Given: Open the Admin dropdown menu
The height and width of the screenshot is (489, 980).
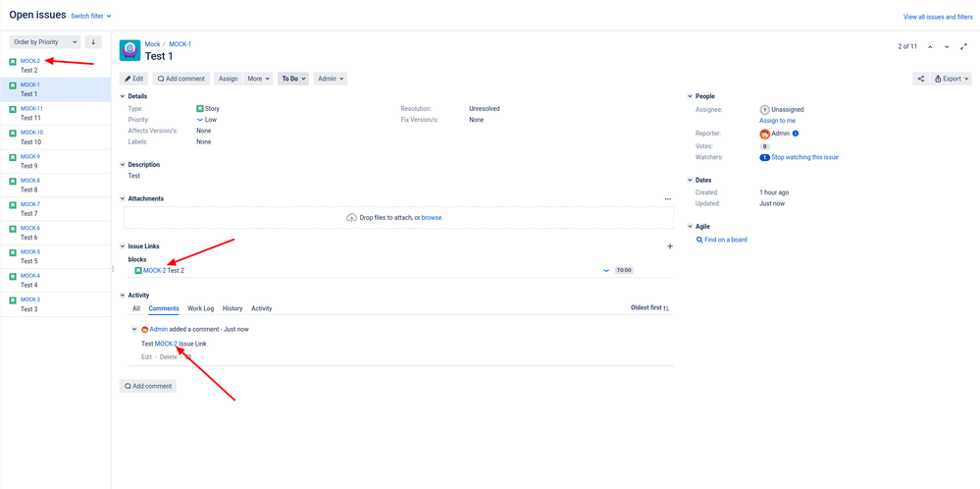Looking at the screenshot, I should (x=330, y=79).
